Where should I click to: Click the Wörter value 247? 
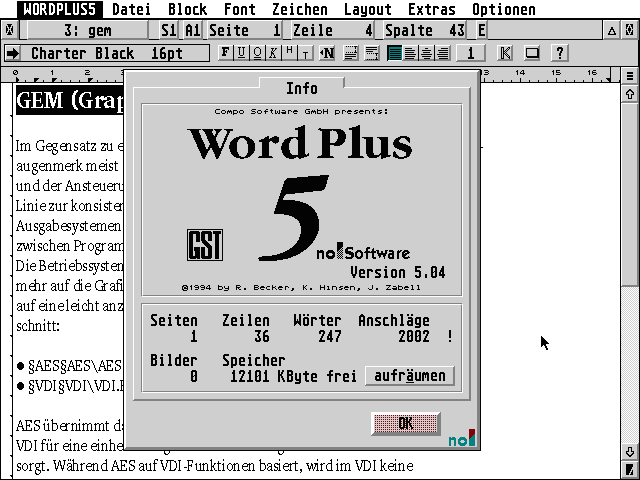click(330, 336)
